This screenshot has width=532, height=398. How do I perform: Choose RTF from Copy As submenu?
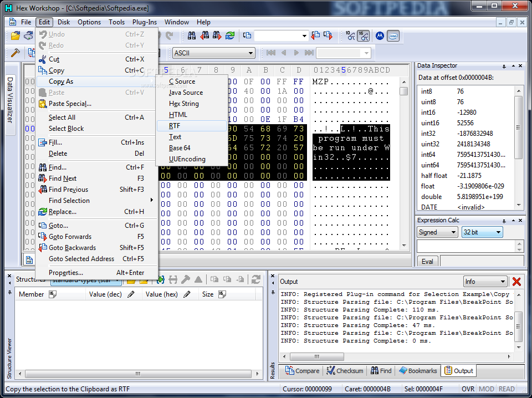[192, 126]
